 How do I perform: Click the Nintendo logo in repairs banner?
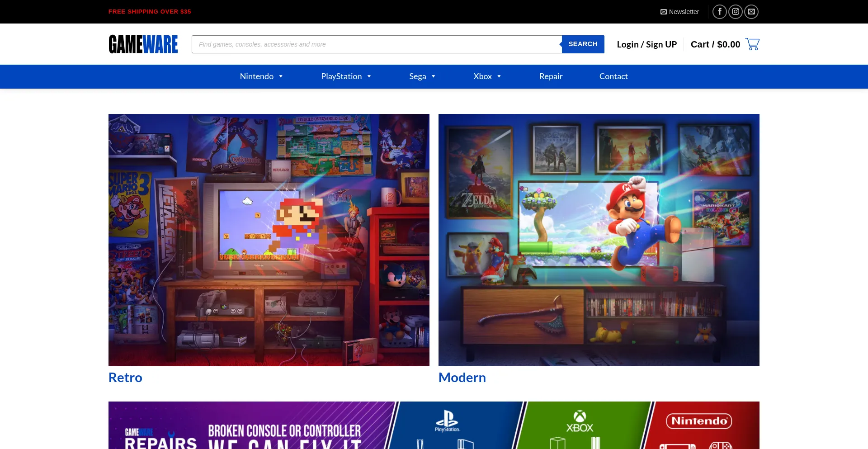pos(699,421)
